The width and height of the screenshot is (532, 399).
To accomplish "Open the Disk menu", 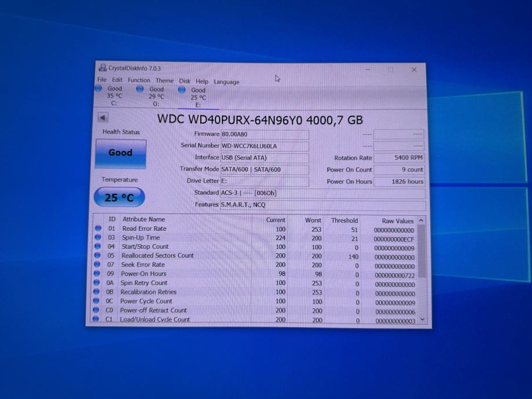I will click(185, 81).
